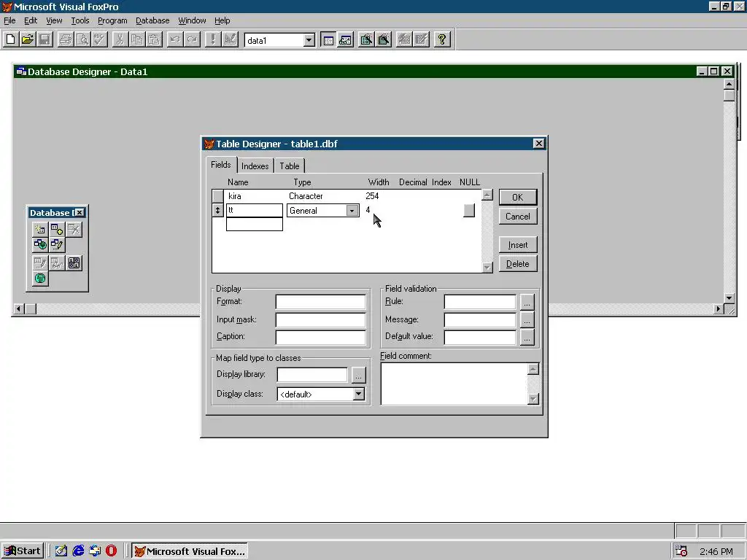Click the fields list scroll down arrow

[487, 268]
